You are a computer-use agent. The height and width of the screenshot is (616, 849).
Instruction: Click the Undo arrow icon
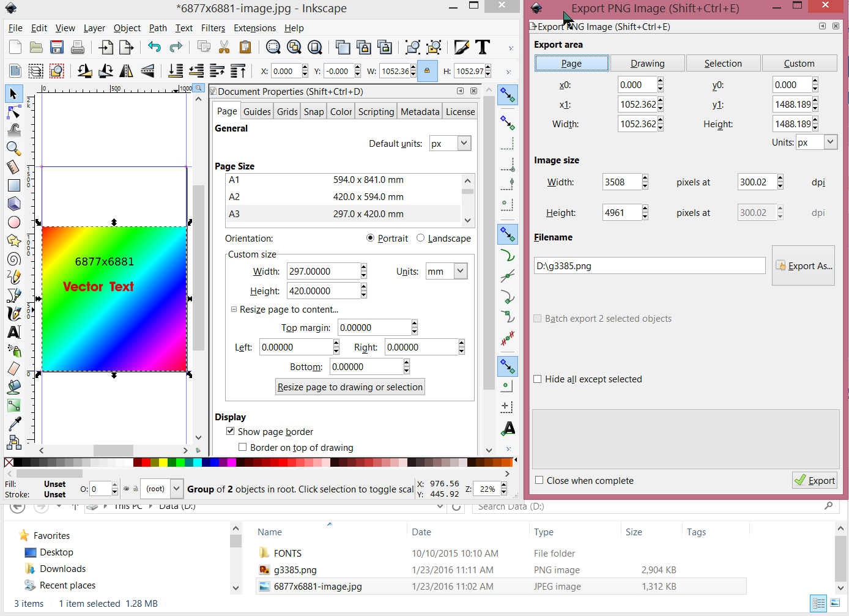click(154, 48)
